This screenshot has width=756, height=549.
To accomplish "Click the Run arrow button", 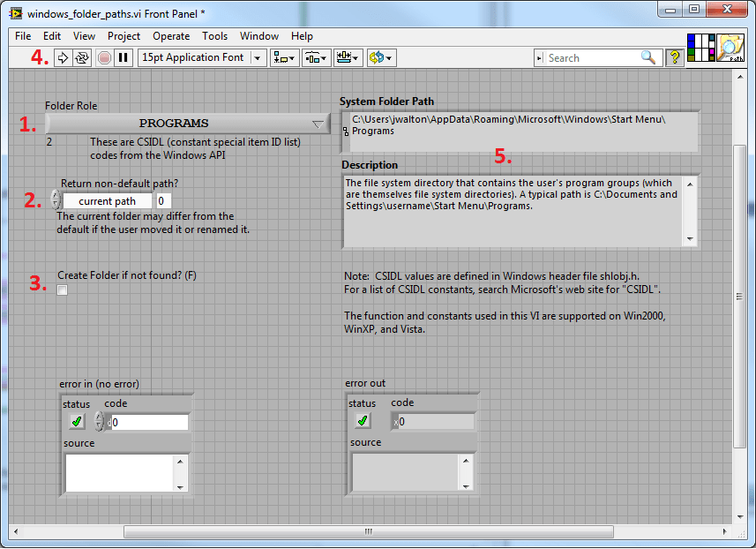I will coord(63,58).
